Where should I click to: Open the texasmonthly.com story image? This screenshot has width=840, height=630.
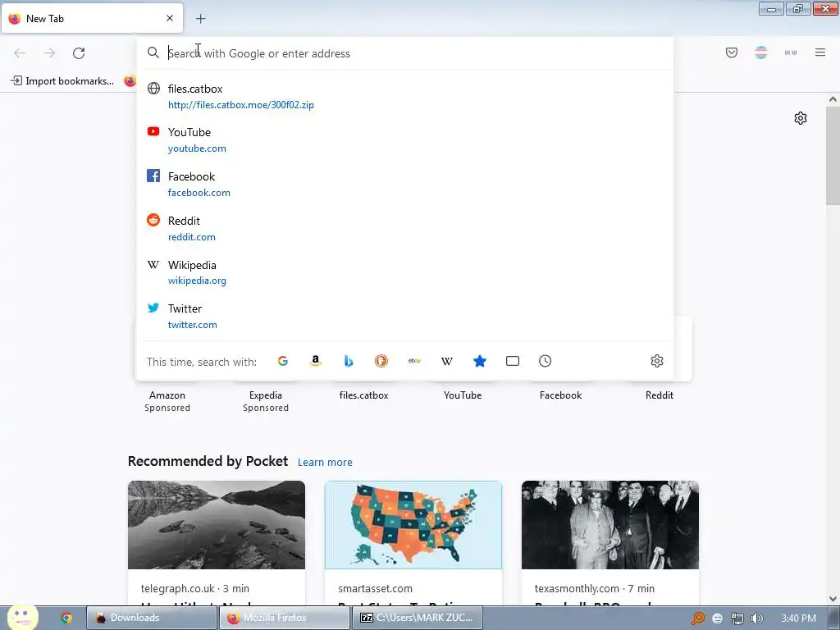click(x=610, y=525)
